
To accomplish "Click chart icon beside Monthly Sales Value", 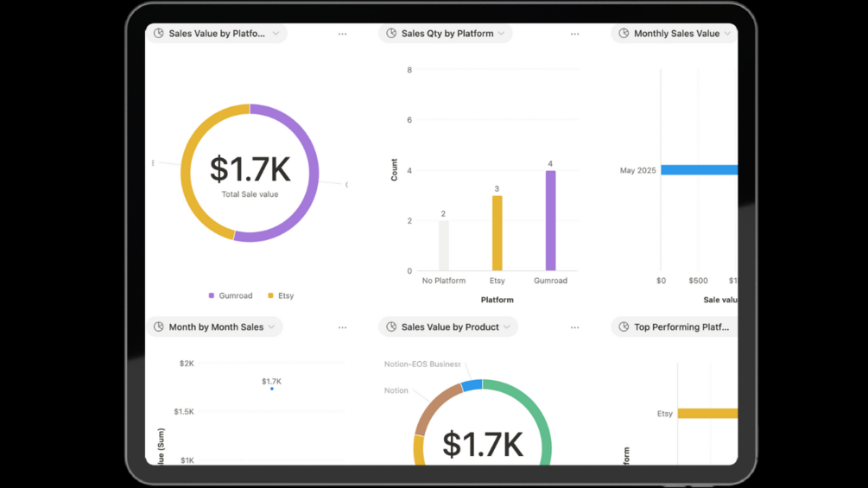I will (x=624, y=33).
